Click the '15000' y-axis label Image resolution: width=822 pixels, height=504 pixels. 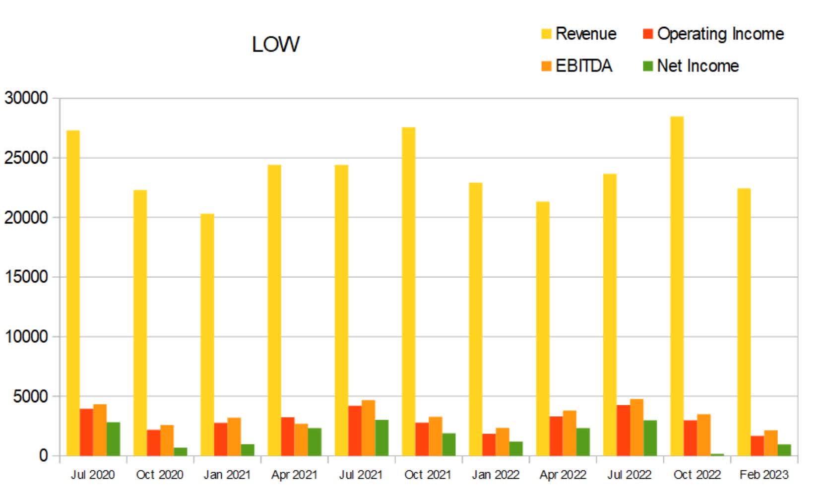point(26,277)
